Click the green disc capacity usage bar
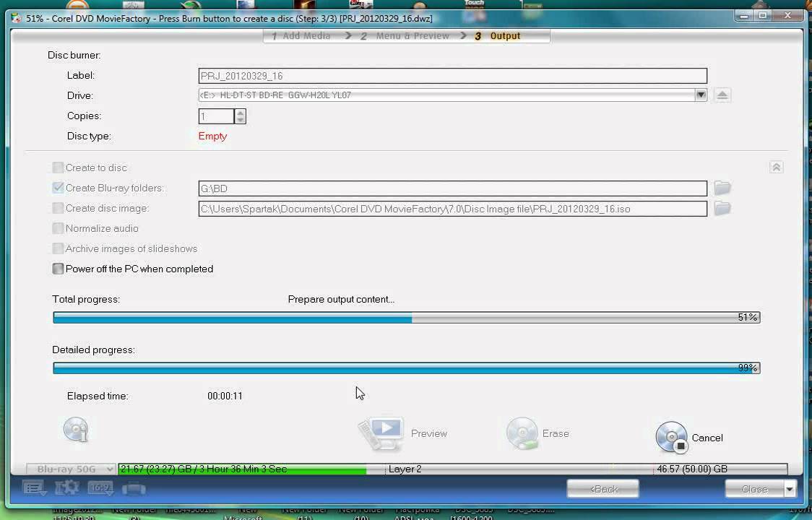The image size is (812, 520). coord(242,469)
